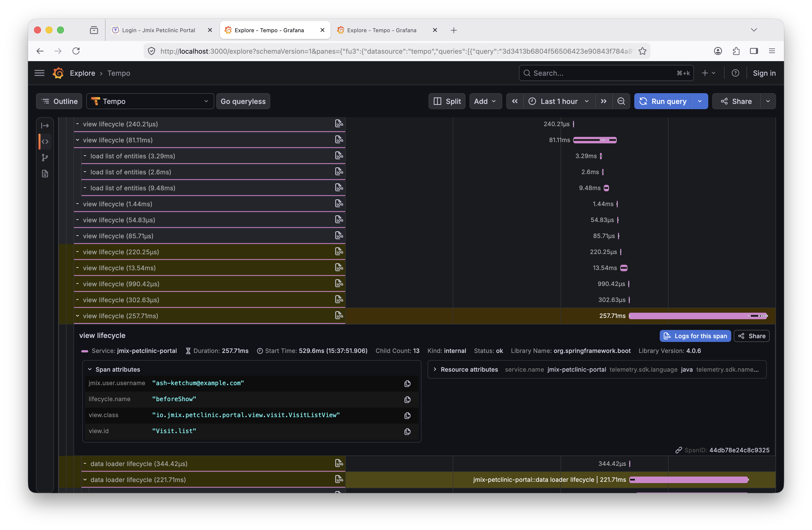Screen dimensions: 812x530
Task: Share this span from detail panel
Action: (x=751, y=336)
